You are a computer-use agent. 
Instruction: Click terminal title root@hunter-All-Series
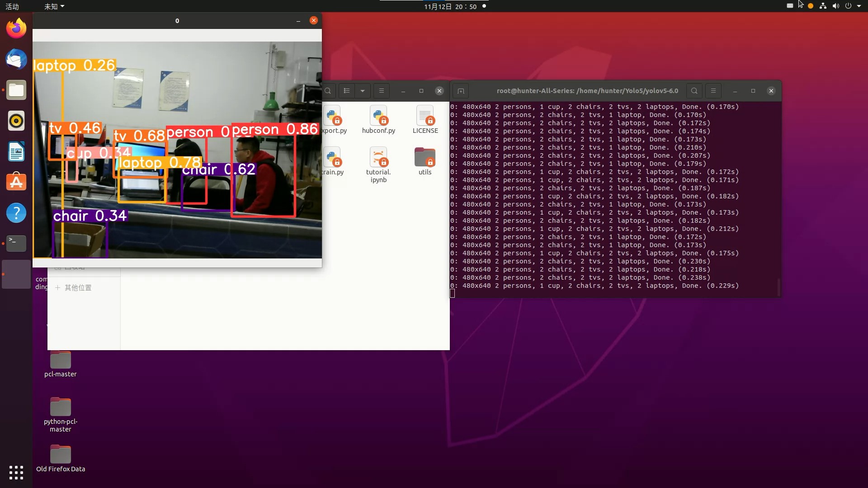[x=587, y=91]
